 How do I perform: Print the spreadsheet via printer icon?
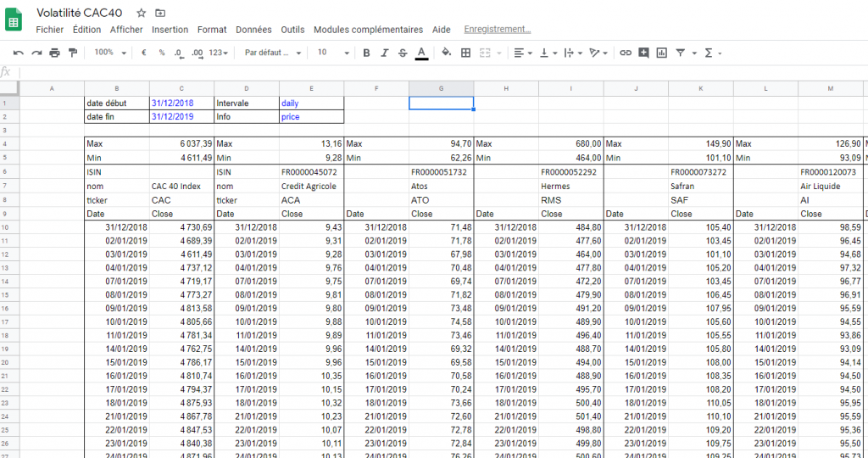(x=54, y=53)
